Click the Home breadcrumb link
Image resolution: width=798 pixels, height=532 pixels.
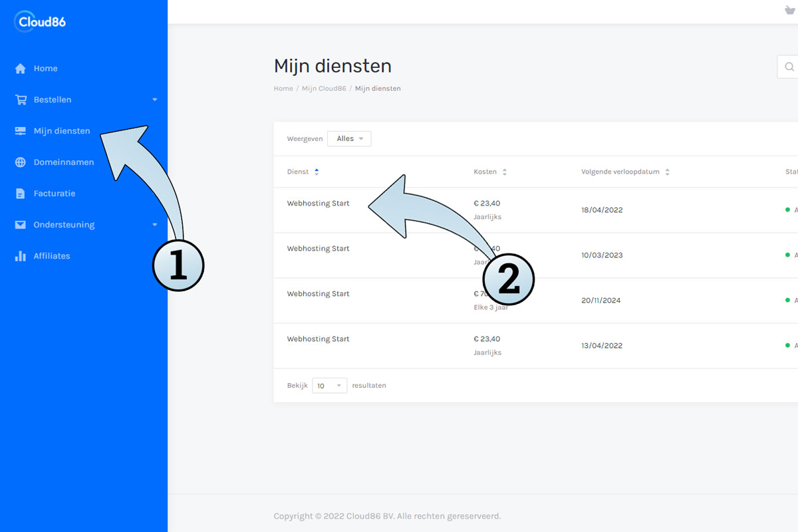point(283,88)
